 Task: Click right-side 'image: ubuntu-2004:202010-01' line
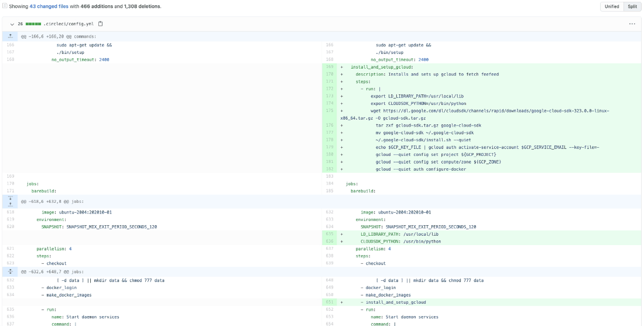[x=396, y=212]
